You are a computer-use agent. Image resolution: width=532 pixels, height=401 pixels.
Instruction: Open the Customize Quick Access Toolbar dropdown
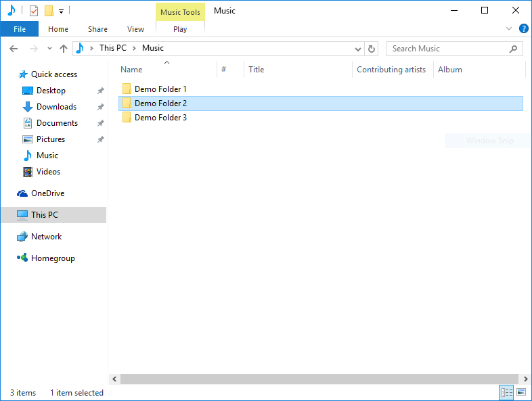tap(61, 11)
